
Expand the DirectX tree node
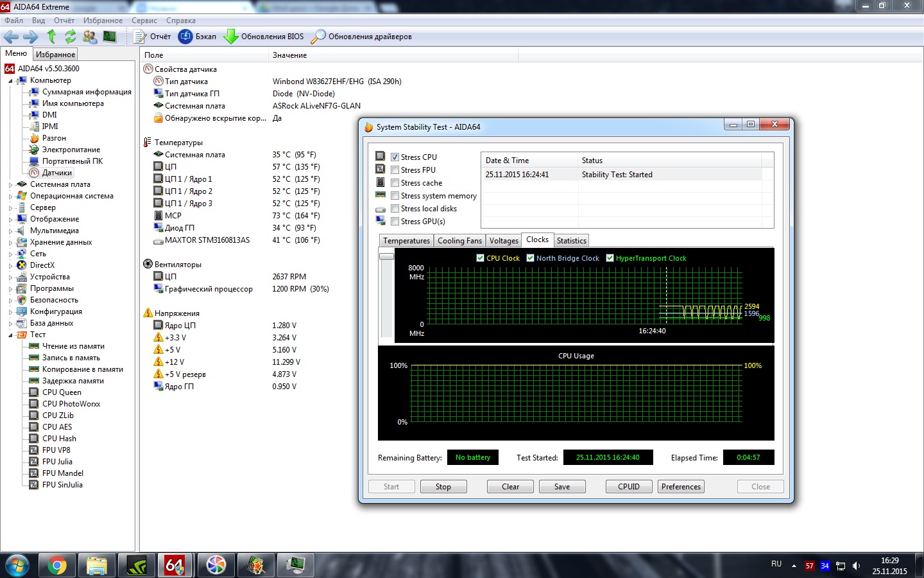(10, 266)
